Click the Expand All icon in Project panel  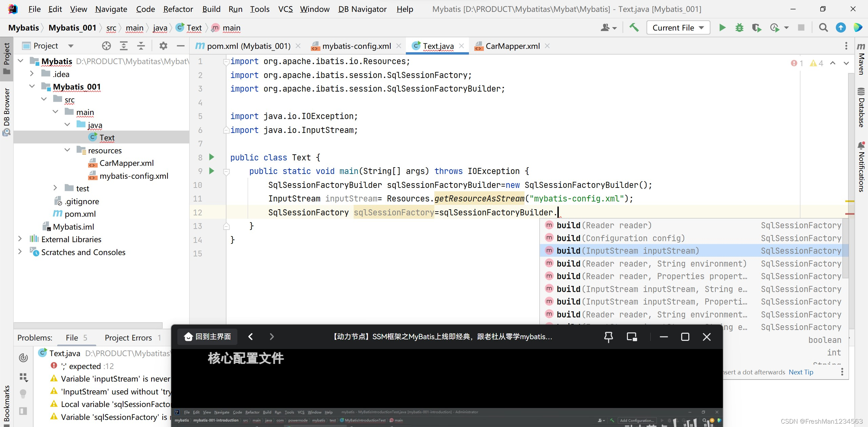[x=124, y=46]
